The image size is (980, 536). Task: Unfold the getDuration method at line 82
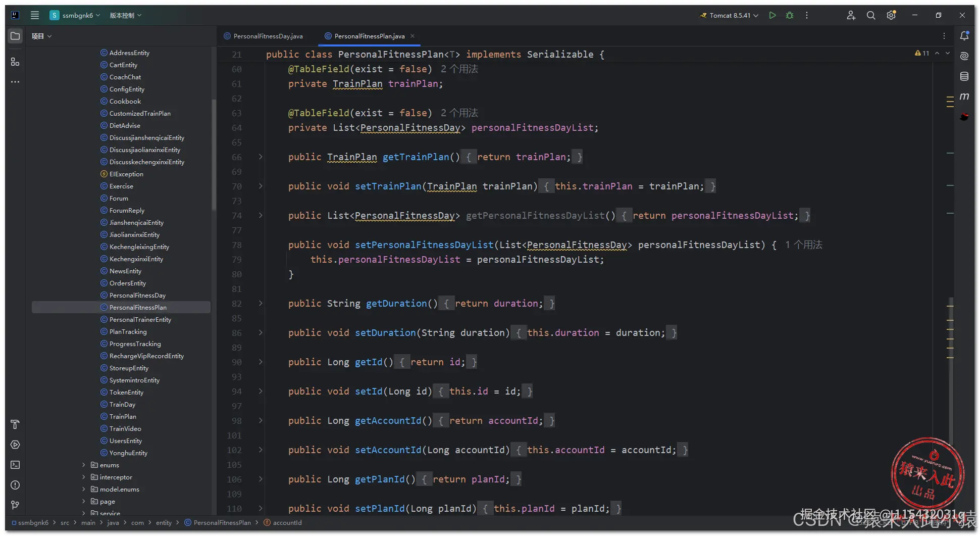coord(261,303)
